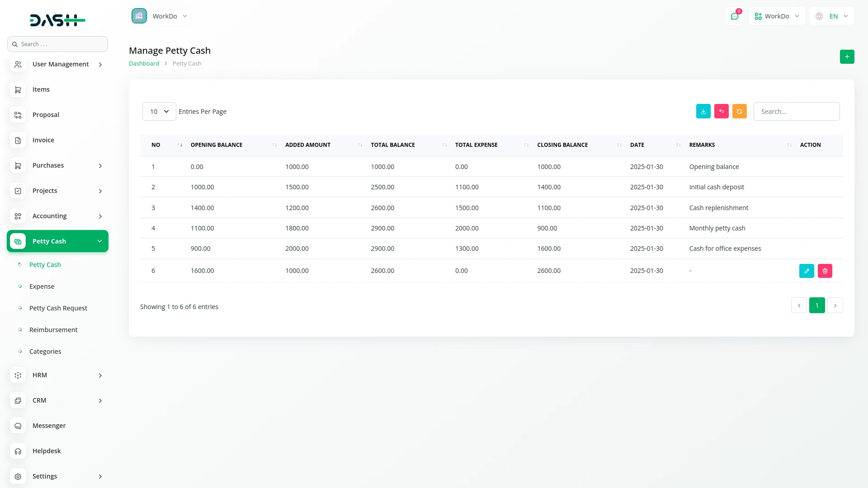The width and height of the screenshot is (868, 488).
Task: Select the Items icon in sidebar
Action: click(18, 89)
